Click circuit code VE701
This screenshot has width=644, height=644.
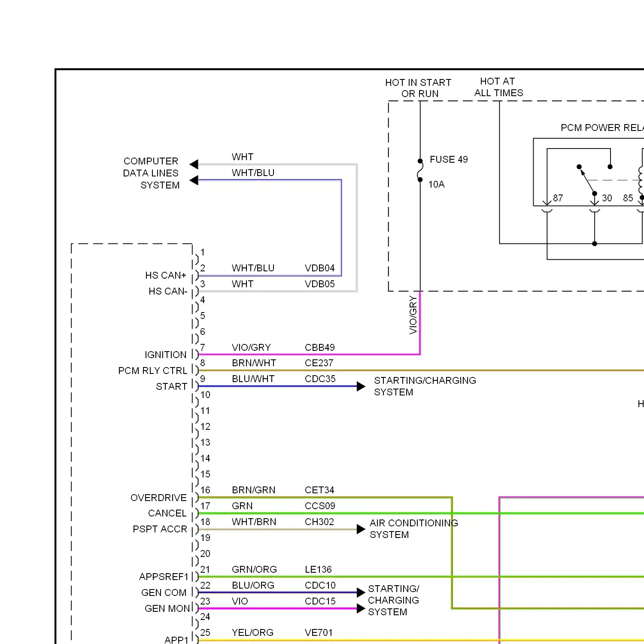point(318,632)
